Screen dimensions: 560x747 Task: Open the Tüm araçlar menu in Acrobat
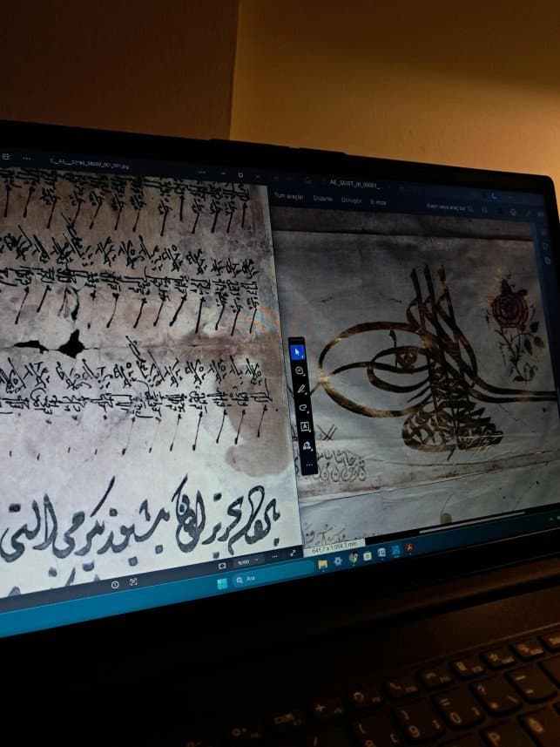pyautogui.click(x=288, y=196)
